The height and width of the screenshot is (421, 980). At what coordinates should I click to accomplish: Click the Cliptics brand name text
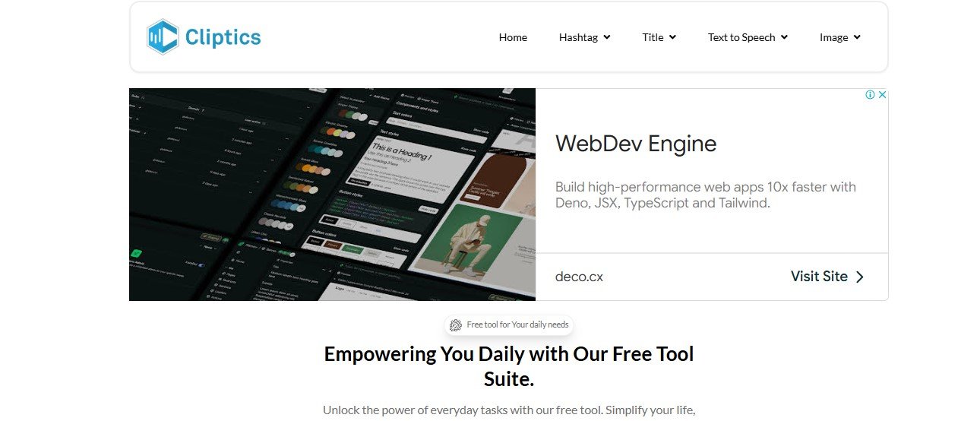(223, 37)
